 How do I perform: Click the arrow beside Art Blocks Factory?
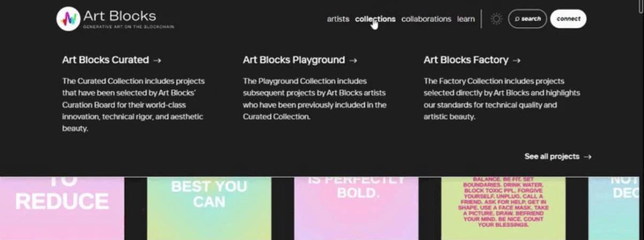tap(516, 61)
